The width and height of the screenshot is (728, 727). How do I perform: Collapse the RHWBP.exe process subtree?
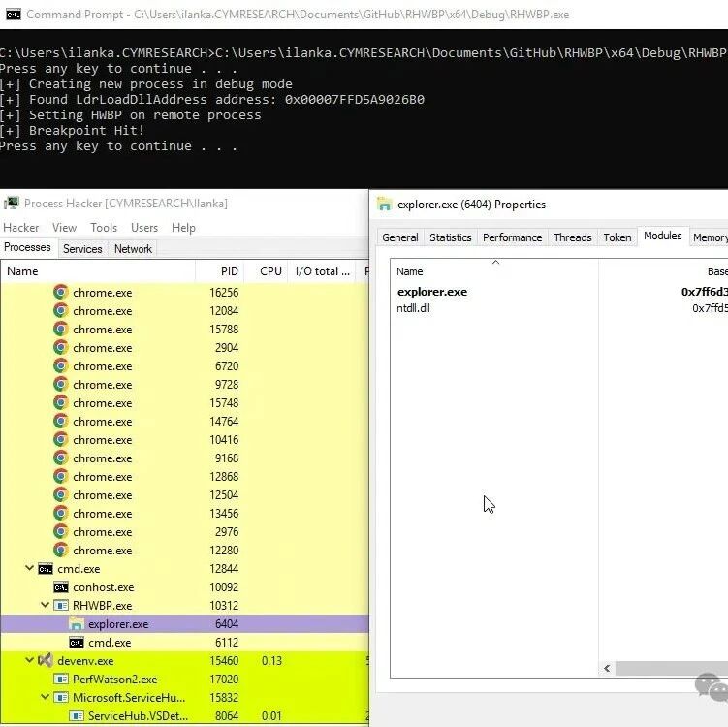tap(45, 605)
